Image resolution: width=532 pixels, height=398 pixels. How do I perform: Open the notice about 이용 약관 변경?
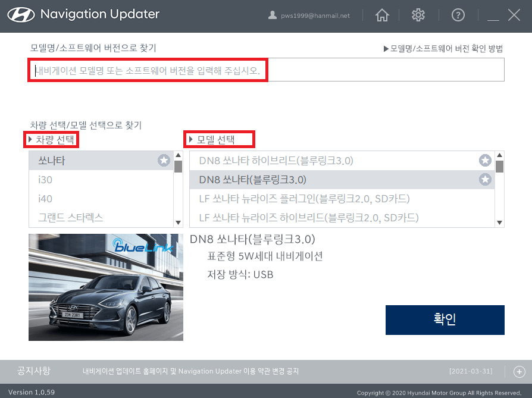tap(190, 371)
